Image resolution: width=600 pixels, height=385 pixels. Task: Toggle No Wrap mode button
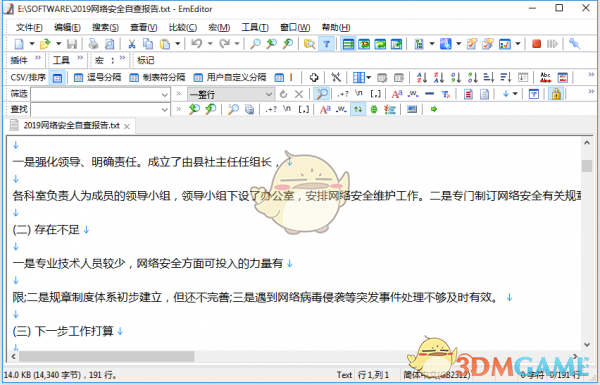348,44
